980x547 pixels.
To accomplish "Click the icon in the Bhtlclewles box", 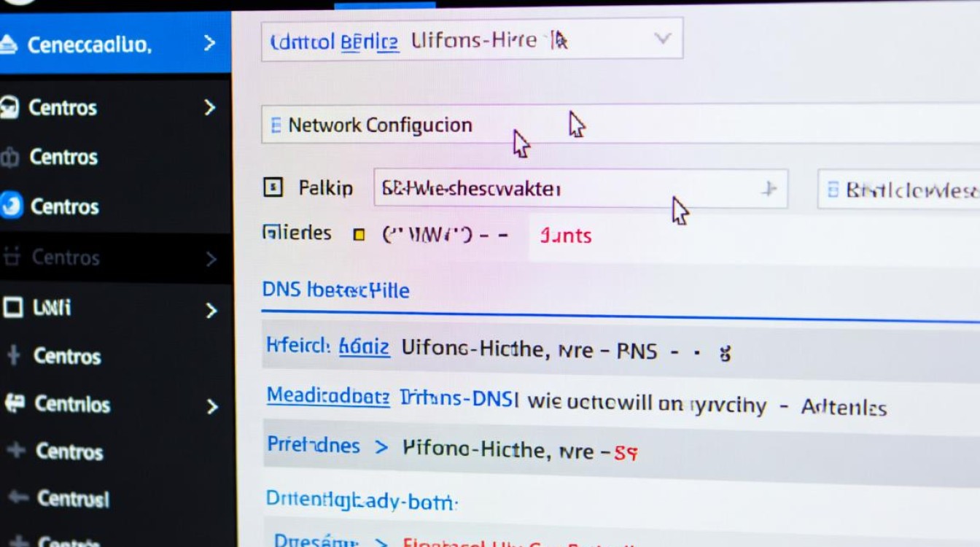I will (x=833, y=190).
